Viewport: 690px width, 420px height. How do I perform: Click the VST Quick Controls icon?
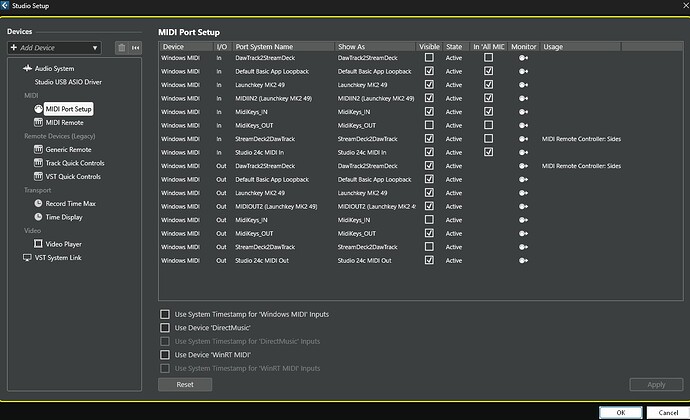[38, 177]
